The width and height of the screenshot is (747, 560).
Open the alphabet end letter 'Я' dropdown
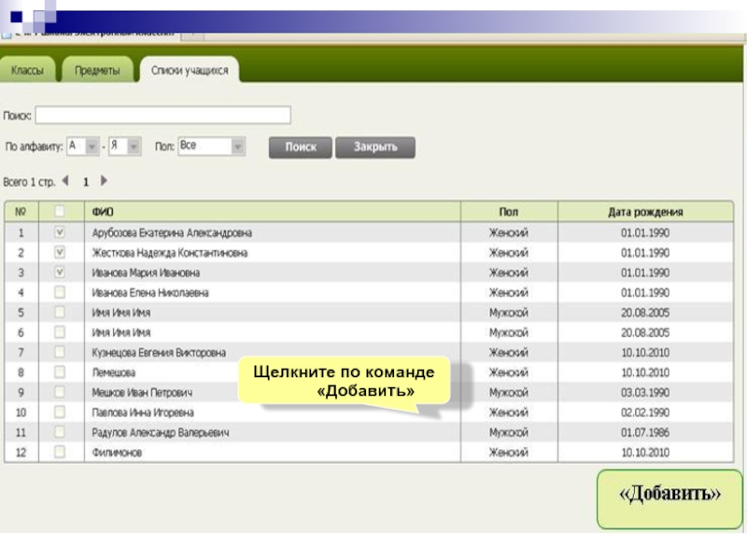pos(134,147)
